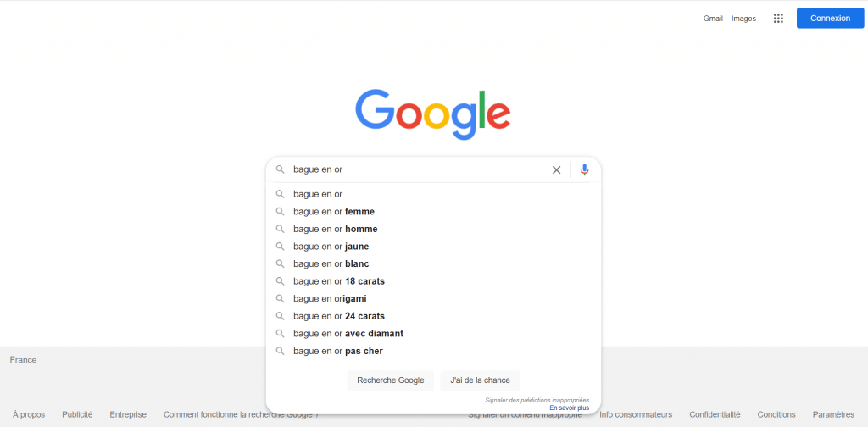The image size is (868, 427).
Task: Select the suggestion 'bague en or homme'
Action: click(x=336, y=229)
